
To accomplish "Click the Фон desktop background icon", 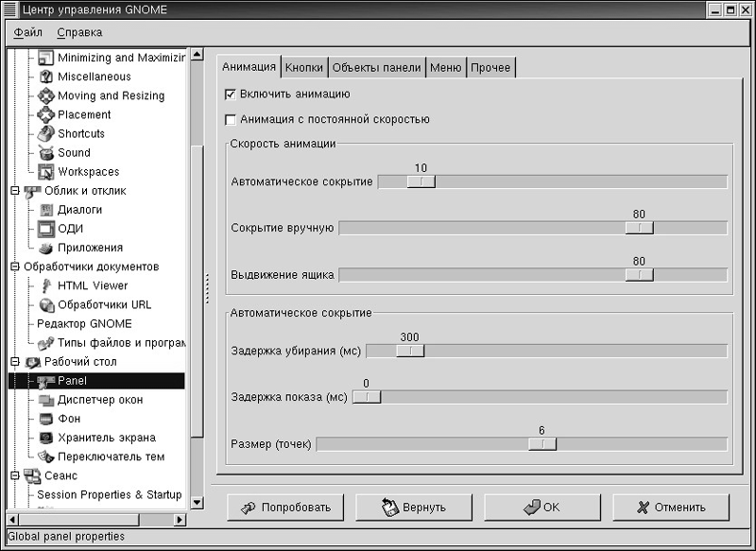I will coord(46,419).
